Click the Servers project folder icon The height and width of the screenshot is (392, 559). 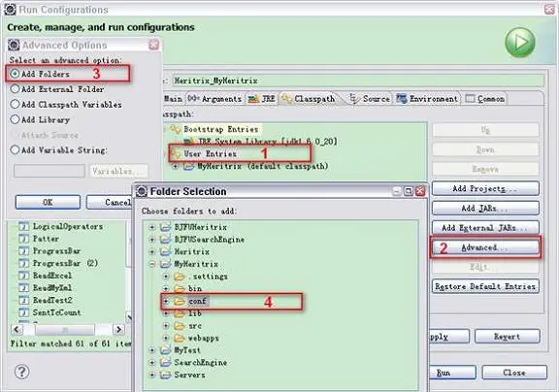165,375
